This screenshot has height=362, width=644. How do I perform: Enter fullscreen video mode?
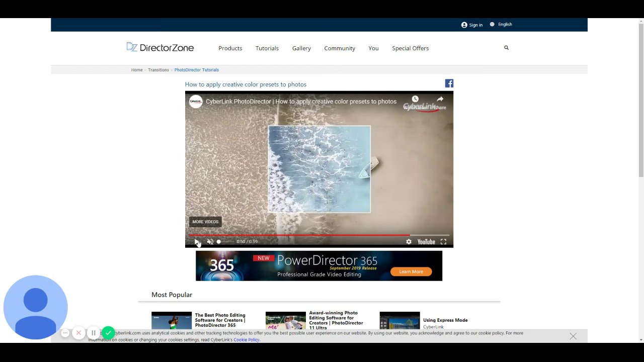443,242
